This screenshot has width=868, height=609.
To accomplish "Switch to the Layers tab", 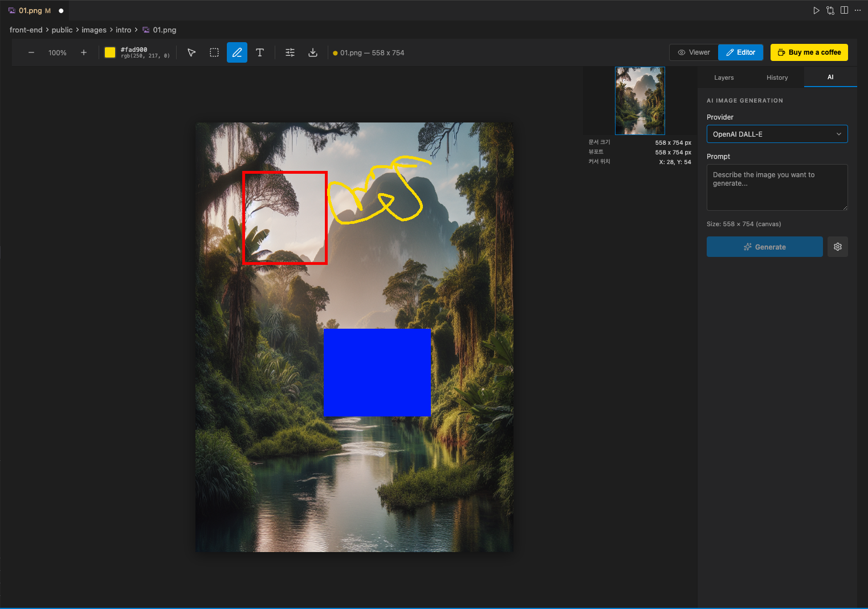I will [723, 77].
